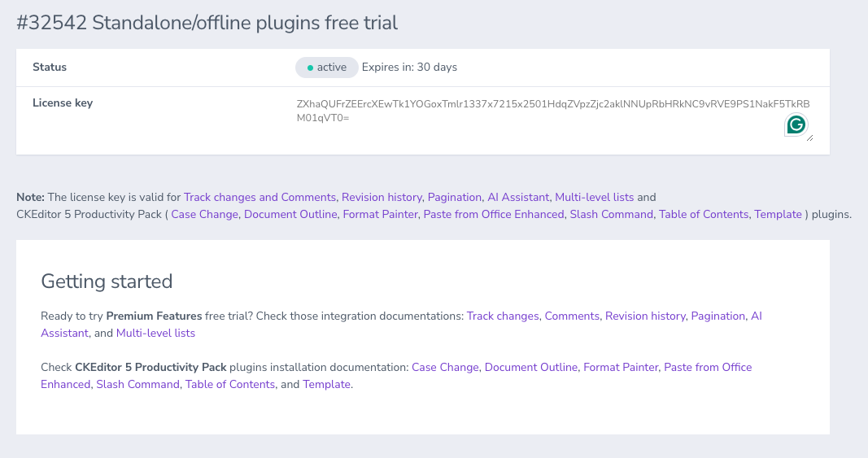868x458 pixels.
Task: Open Pagination link in the note
Action: coord(455,197)
